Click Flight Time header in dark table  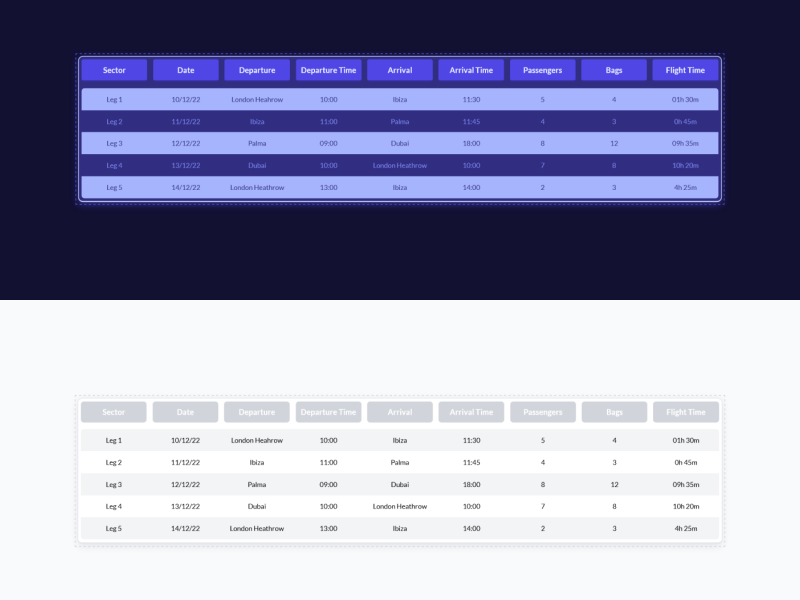(x=684, y=70)
